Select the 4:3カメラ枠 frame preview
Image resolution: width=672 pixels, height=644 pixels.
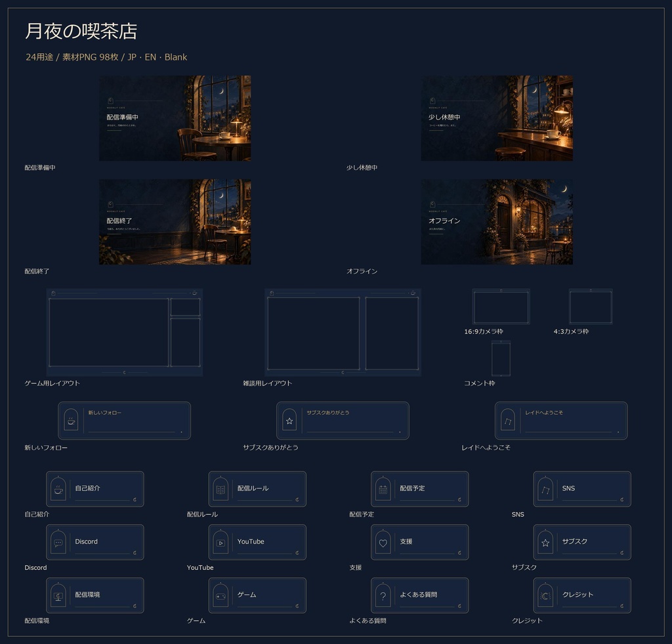[x=591, y=307]
